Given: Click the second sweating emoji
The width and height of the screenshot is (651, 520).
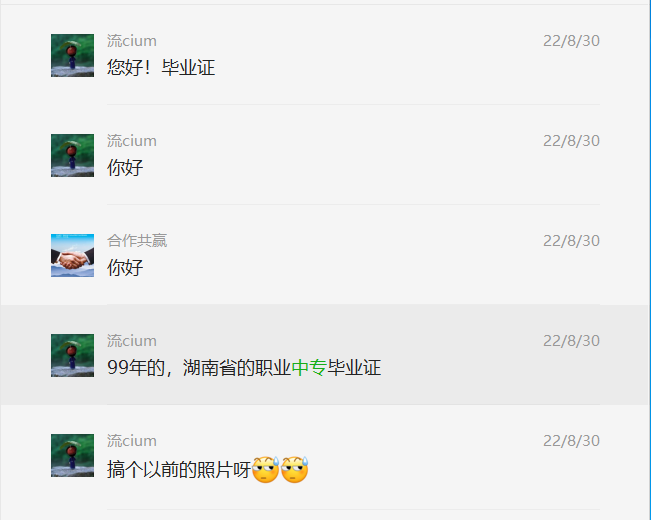Looking at the screenshot, I should click(294, 470).
